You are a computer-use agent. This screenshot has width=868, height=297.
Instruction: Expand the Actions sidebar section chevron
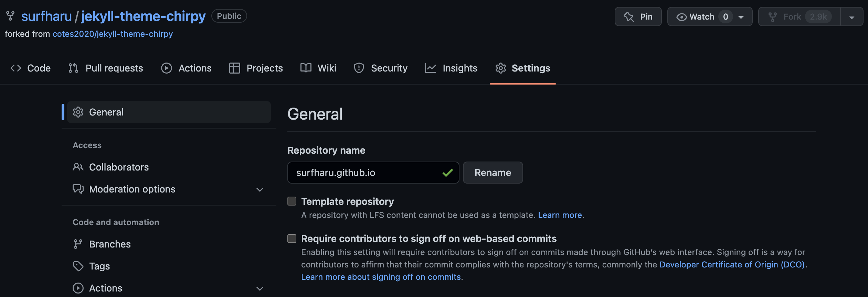[x=260, y=288]
